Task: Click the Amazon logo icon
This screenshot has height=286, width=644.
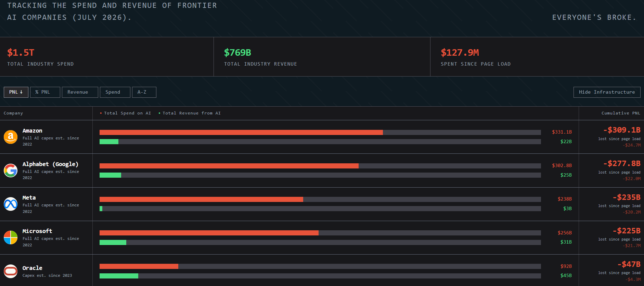Action: tap(11, 137)
